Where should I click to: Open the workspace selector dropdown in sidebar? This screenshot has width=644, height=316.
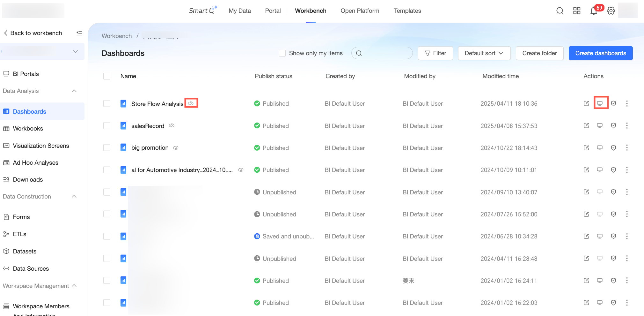point(42,51)
